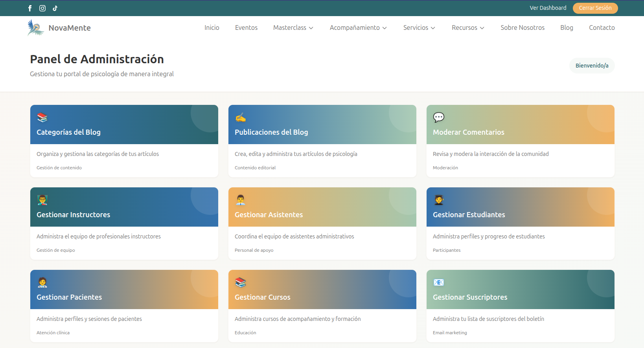Click the teacher icon on Gestionar Instructores
This screenshot has width=644, height=348.
[42, 200]
